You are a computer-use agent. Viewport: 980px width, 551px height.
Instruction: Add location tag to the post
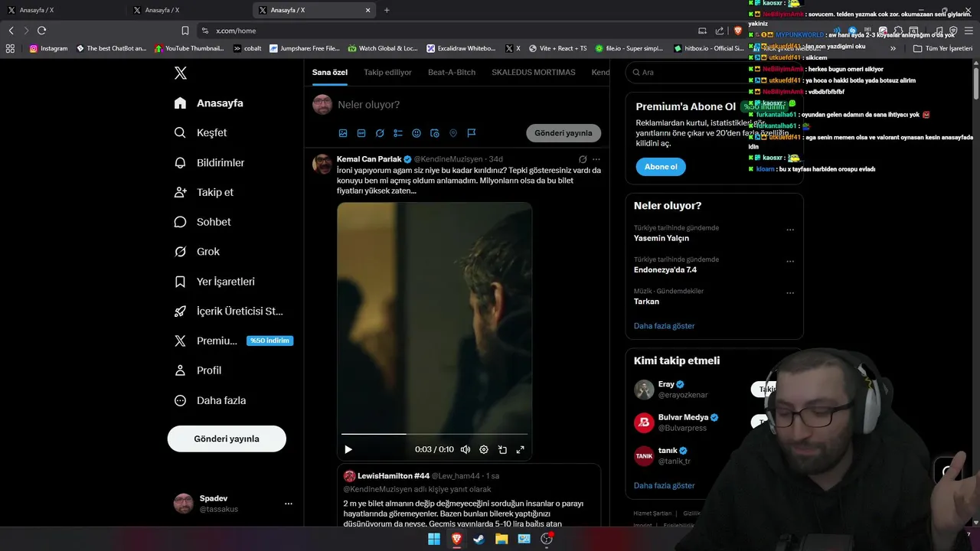[453, 133]
